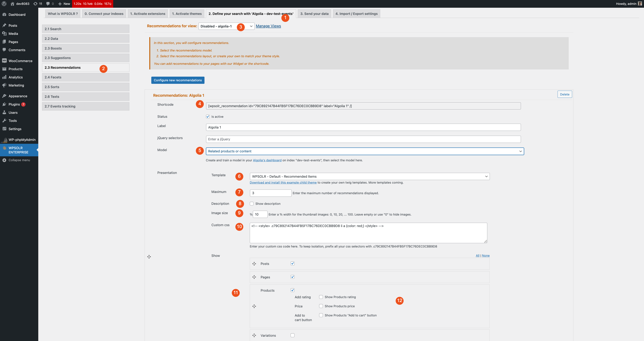Click the WooCommerce icon in sidebar
The image size is (644, 341).
click(4, 61)
